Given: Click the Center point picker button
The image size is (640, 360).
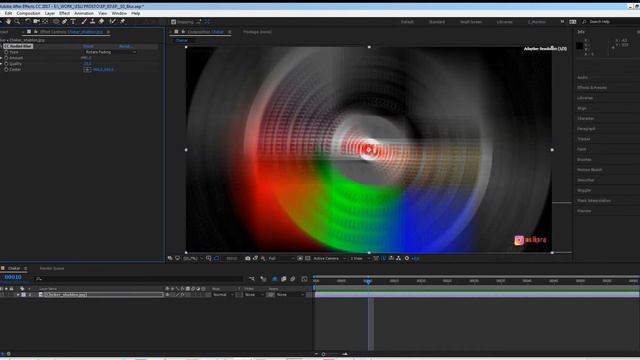Looking at the screenshot, I should click(87, 70).
